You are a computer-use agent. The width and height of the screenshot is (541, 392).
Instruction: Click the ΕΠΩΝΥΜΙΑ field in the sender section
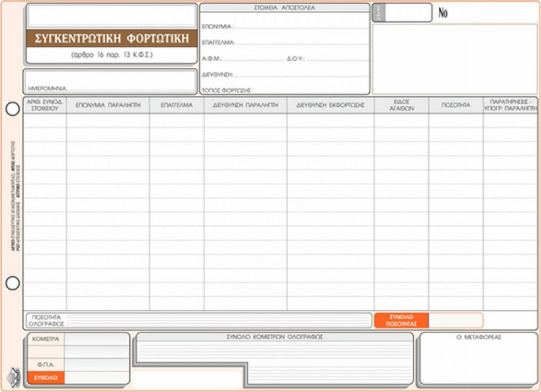301,27
